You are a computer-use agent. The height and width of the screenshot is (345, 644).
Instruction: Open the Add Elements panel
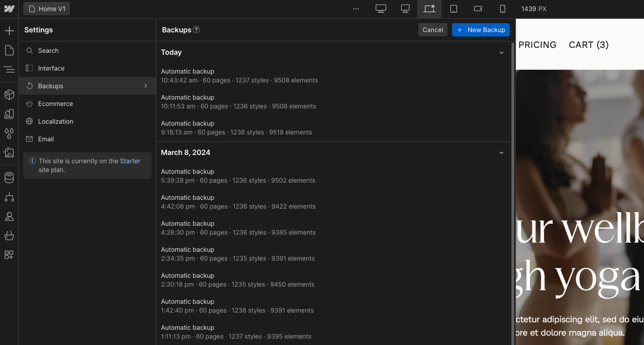point(9,30)
